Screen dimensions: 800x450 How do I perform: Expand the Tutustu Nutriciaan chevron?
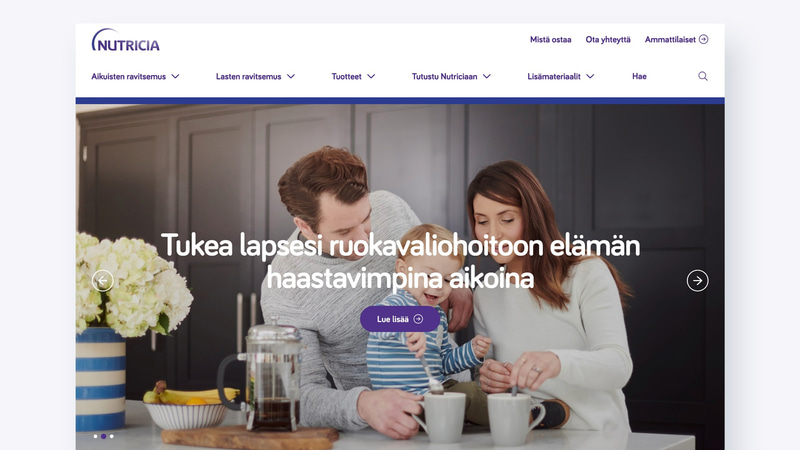(x=487, y=77)
